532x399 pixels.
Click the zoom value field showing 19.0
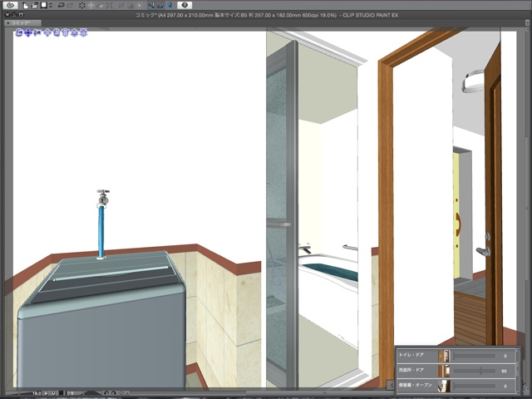pyautogui.click(x=36, y=393)
